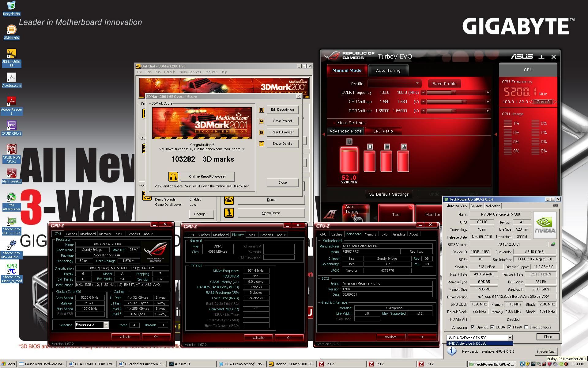Click AI Suite II logo icon
The height and width of the screenshot is (368, 588).
(330, 214)
